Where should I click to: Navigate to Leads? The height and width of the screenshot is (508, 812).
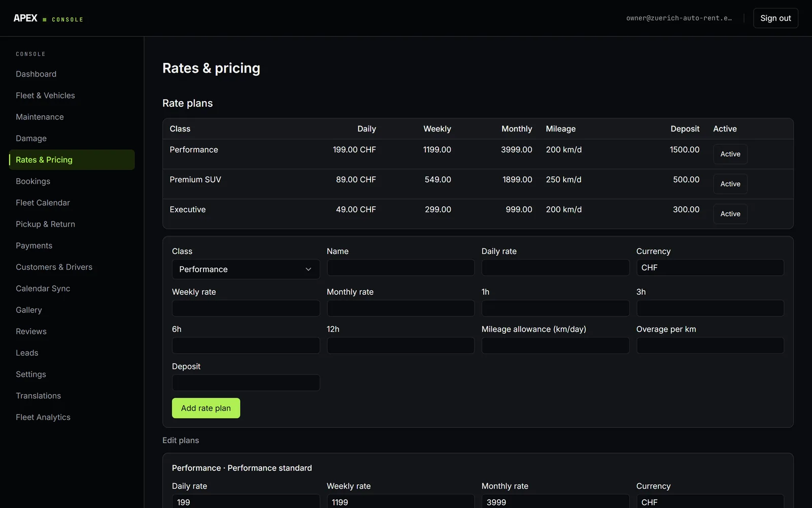click(72, 353)
